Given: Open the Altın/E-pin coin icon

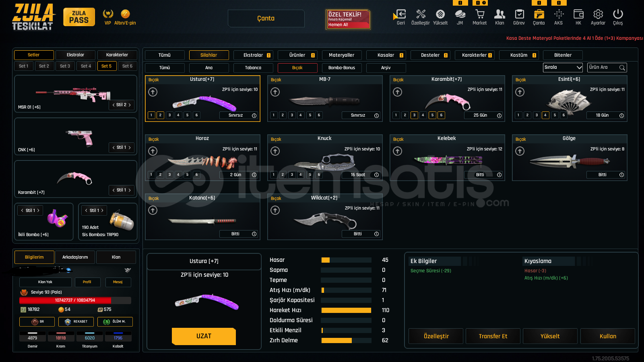Looking at the screenshot, I should pyautogui.click(x=125, y=14).
